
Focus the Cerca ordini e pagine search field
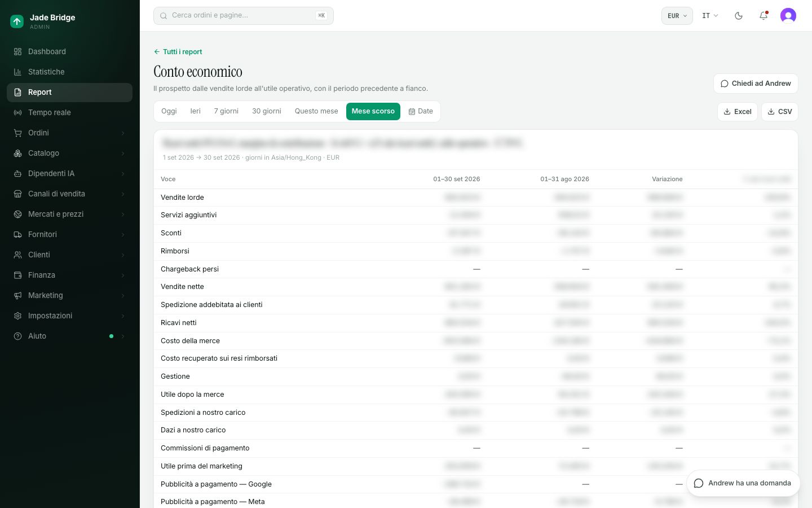pos(244,16)
